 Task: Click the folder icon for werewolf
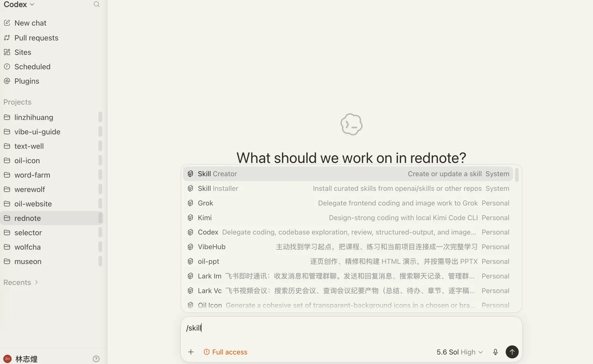click(x=7, y=189)
